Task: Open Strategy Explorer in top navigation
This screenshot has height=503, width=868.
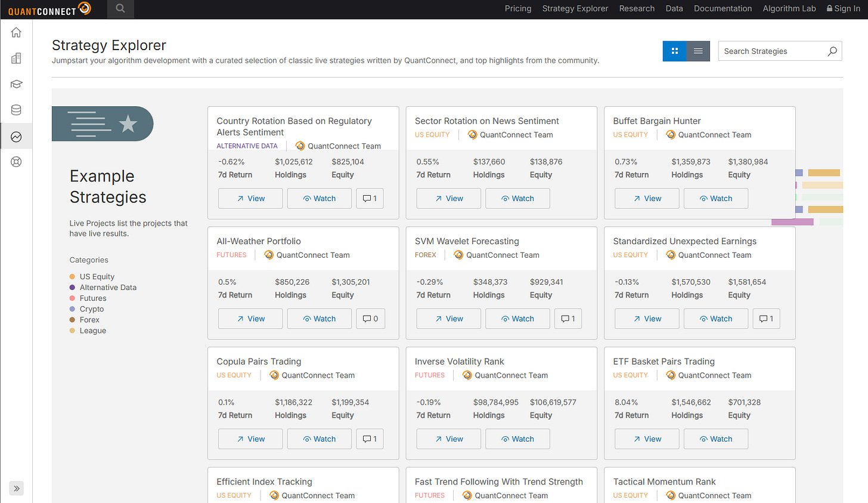Action: pos(575,8)
